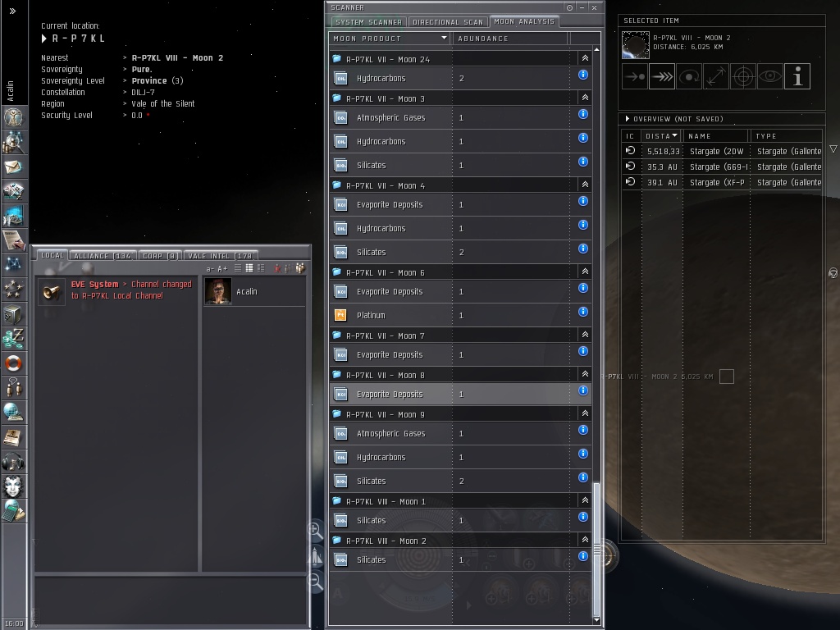Switch to the Directional Scan tab

click(448, 22)
